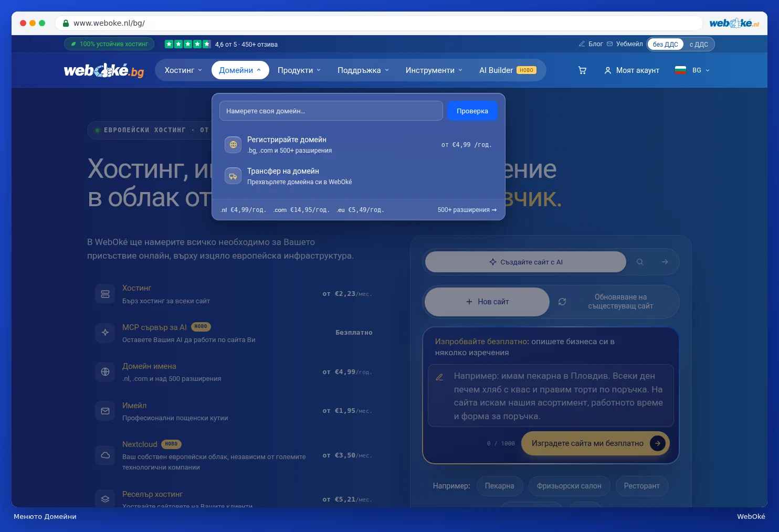Open the shopping cart icon
779x532 pixels.
(582, 70)
